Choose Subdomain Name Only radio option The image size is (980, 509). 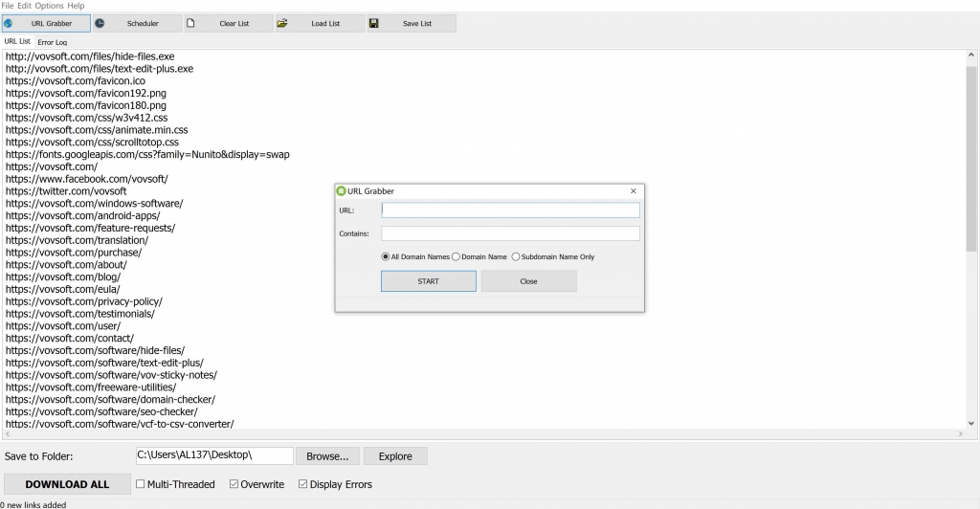(516, 256)
